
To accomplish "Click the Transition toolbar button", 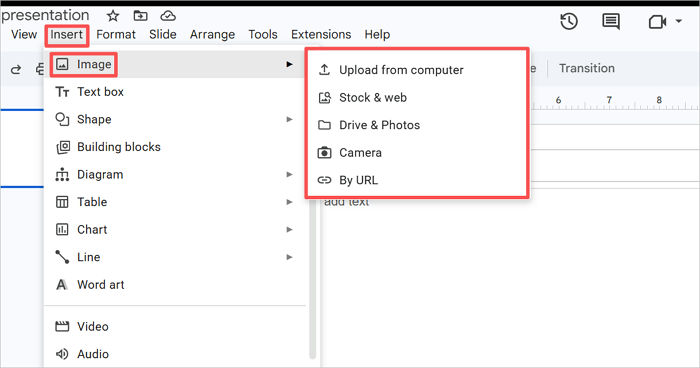I will (587, 68).
